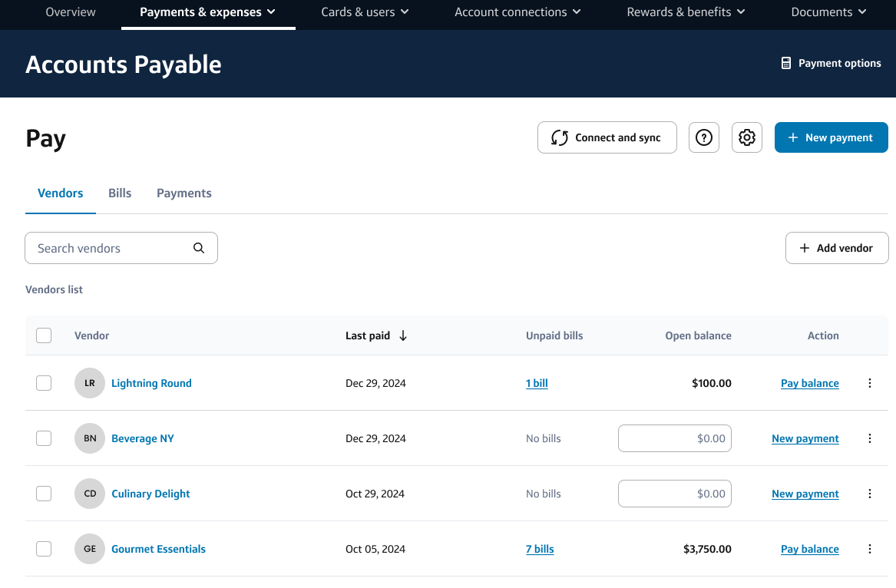Click the Connect and sync button
Screen dimensions: 896x588
click(607, 137)
